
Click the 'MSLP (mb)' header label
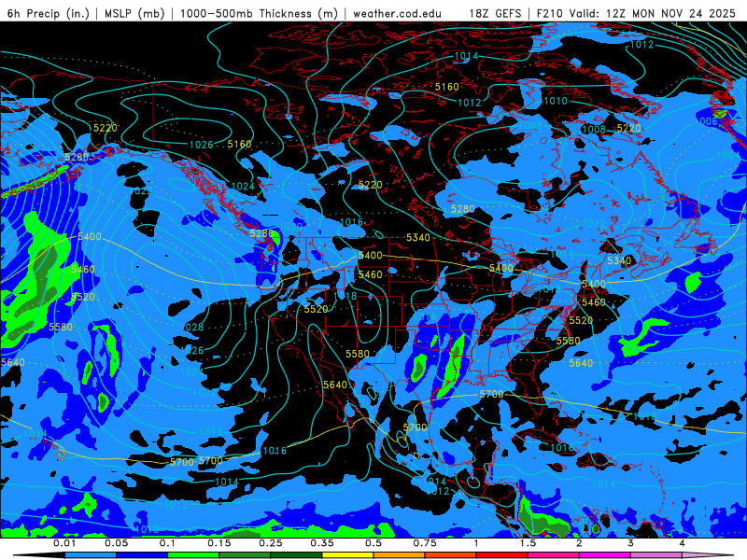pos(133,13)
